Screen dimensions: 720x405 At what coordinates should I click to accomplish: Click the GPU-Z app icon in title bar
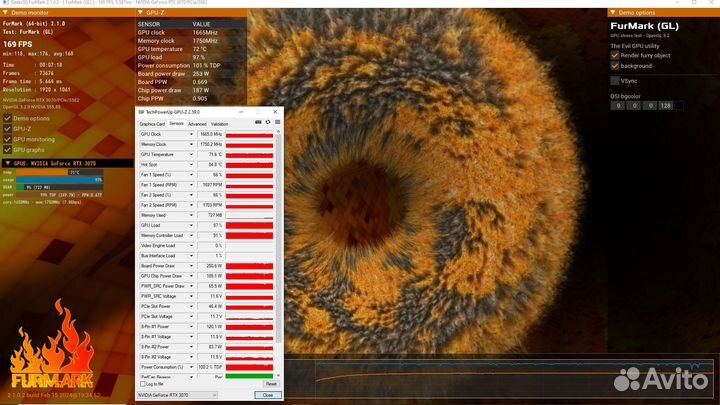pyautogui.click(x=141, y=112)
